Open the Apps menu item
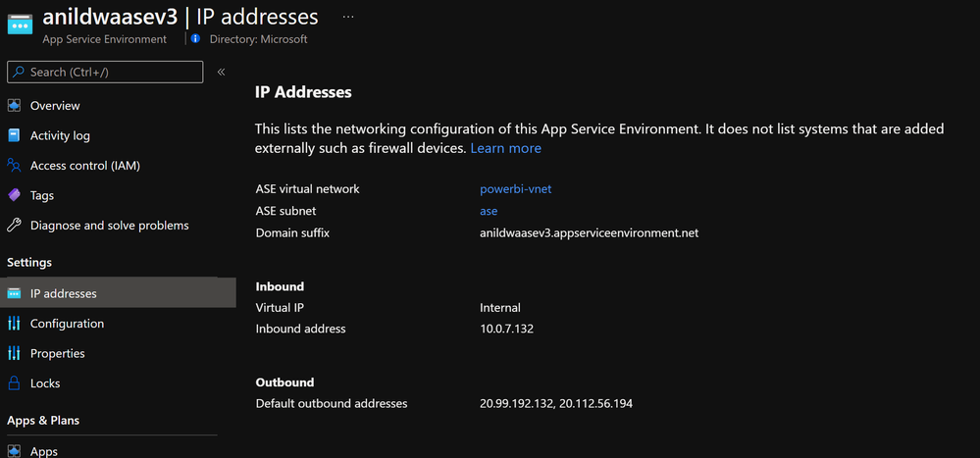Image resolution: width=980 pixels, height=458 pixels. (44, 451)
